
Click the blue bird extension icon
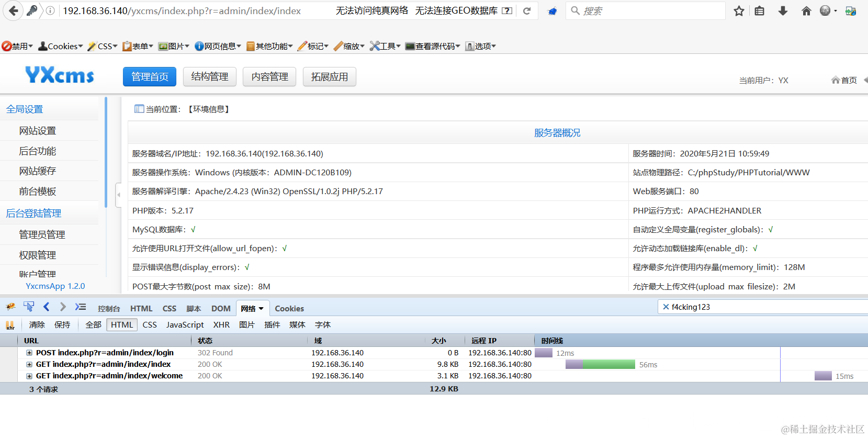coord(552,11)
